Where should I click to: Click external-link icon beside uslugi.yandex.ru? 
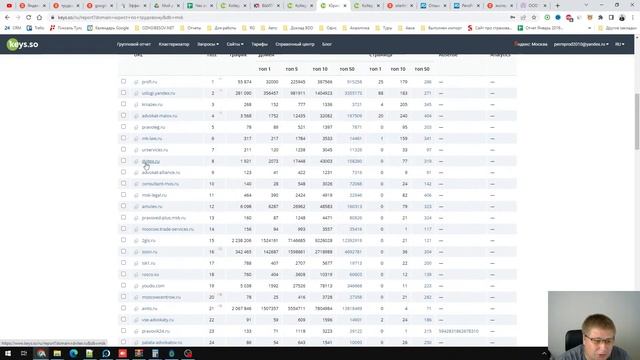(136, 93)
